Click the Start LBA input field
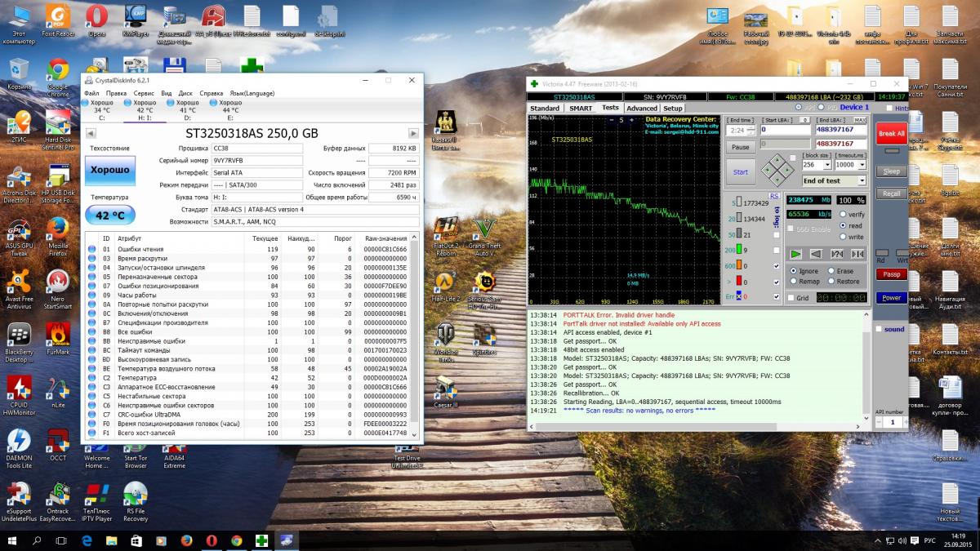 coord(784,129)
